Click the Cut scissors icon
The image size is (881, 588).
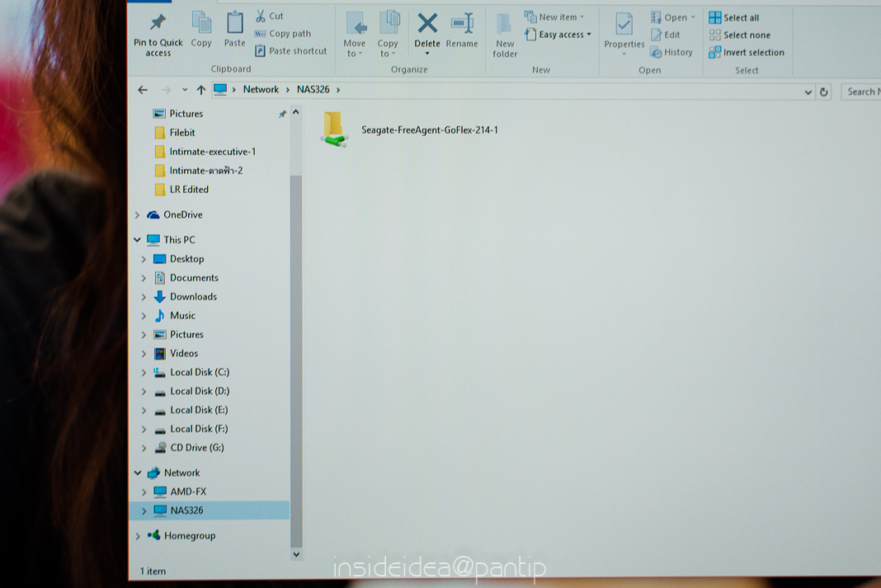coord(261,16)
